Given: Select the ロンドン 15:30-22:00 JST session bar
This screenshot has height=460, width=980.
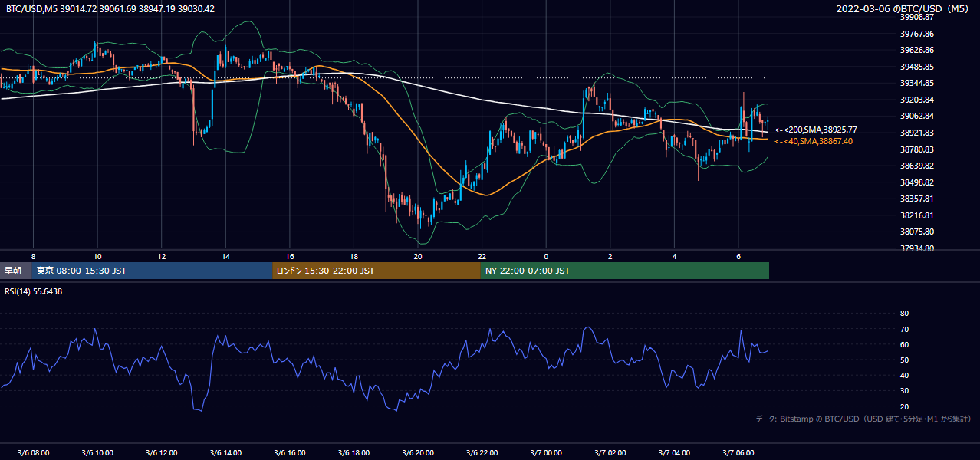Looking at the screenshot, I should 377,271.
